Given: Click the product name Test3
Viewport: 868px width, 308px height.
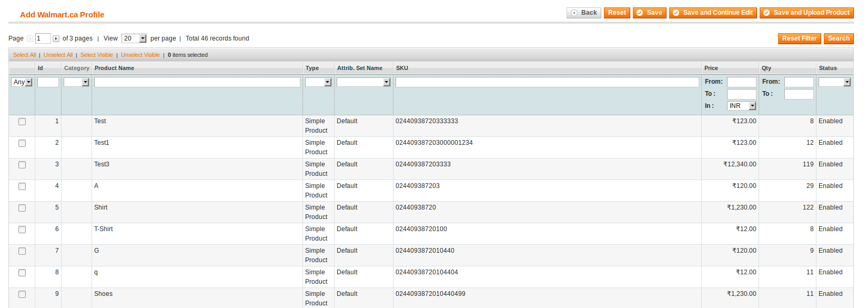Looking at the screenshot, I should pos(102,164).
